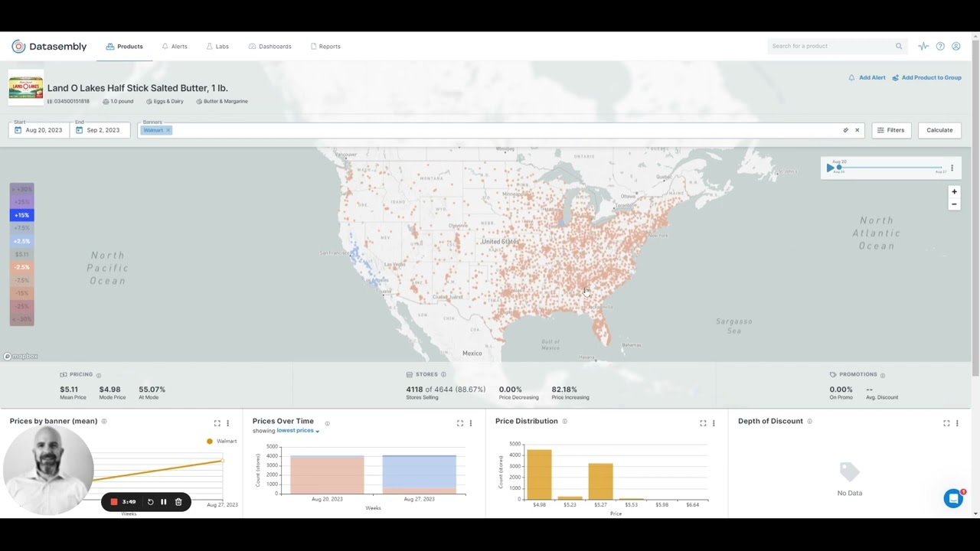
Task: Zoom out on the map
Action: coord(954,204)
